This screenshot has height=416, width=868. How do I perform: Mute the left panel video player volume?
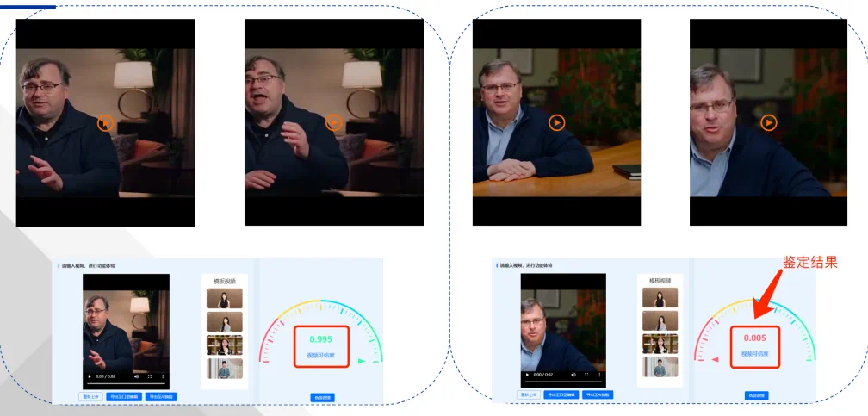(x=136, y=376)
